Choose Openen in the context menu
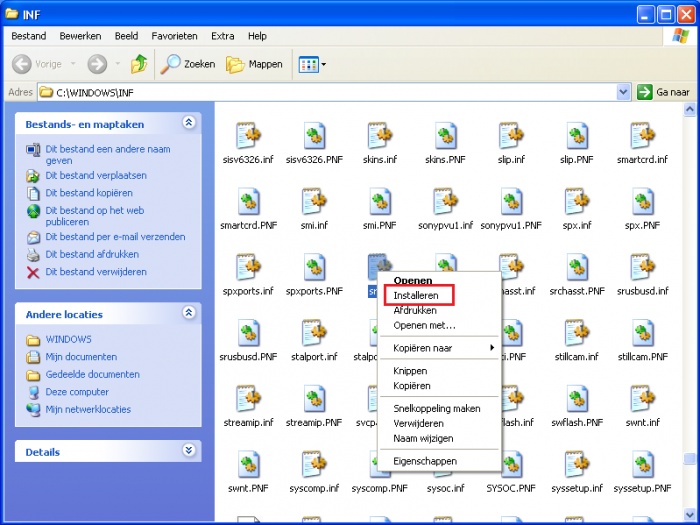This screenshot has width=700, height=525. tap(440, 281)
